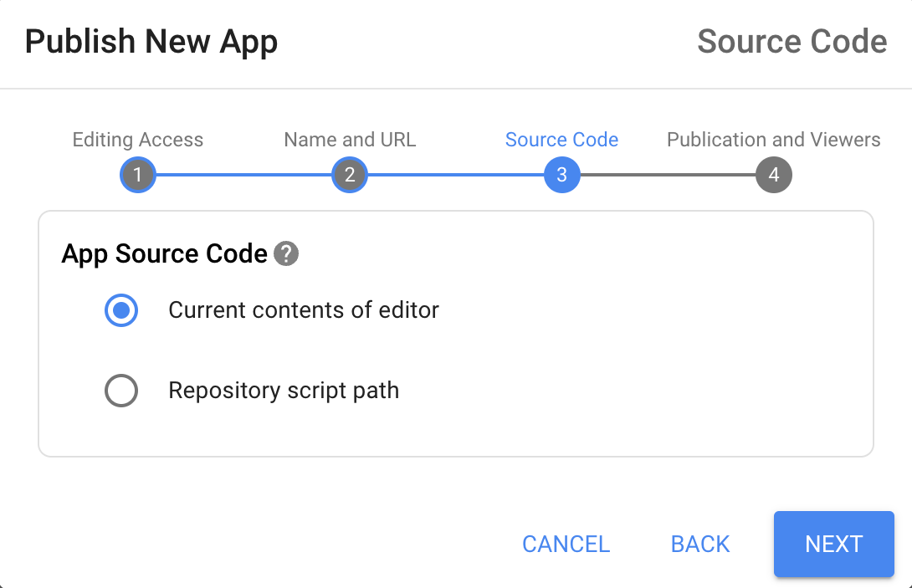Click the Current contents of editor label text

click(x=304, y=310)
